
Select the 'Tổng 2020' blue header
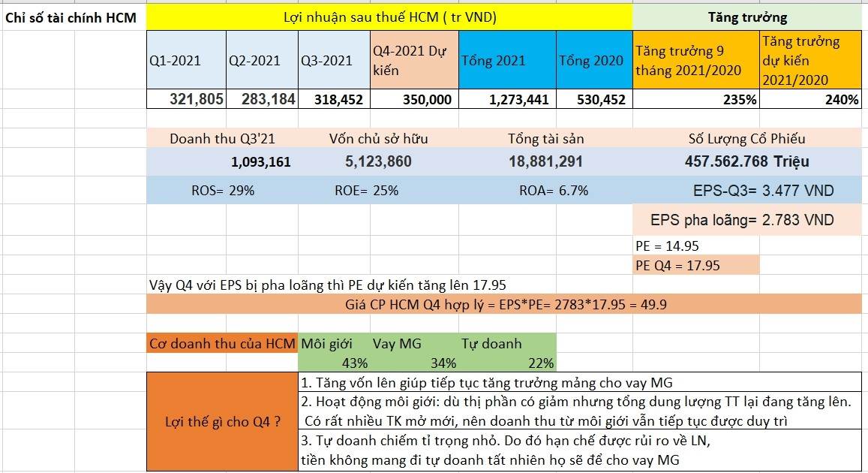594,60
